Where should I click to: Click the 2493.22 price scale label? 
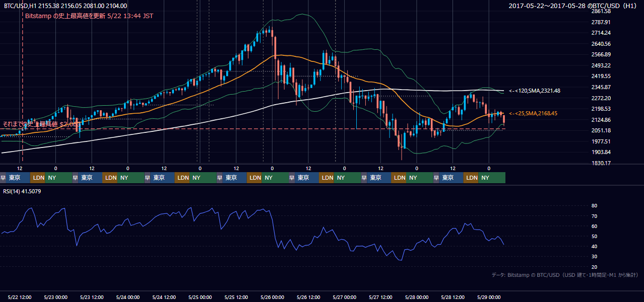601,65
